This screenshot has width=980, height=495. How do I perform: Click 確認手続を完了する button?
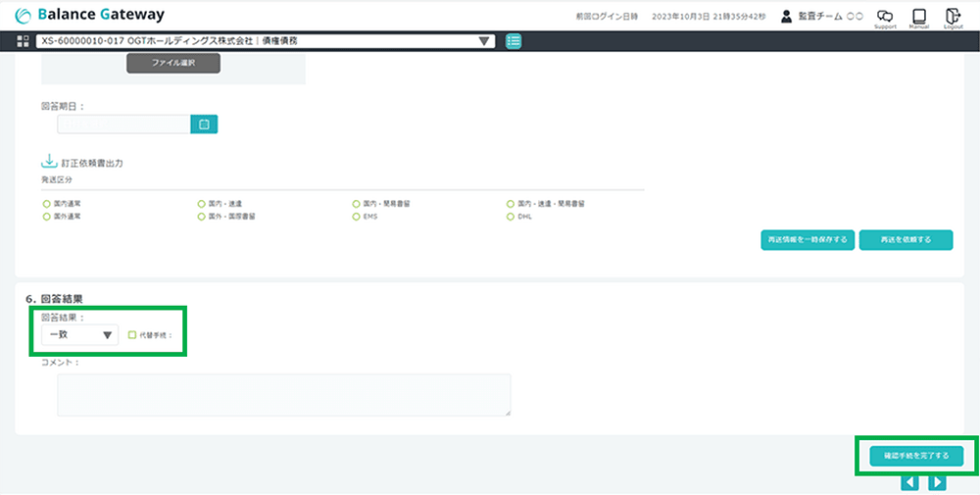click(x=915, y=456)
